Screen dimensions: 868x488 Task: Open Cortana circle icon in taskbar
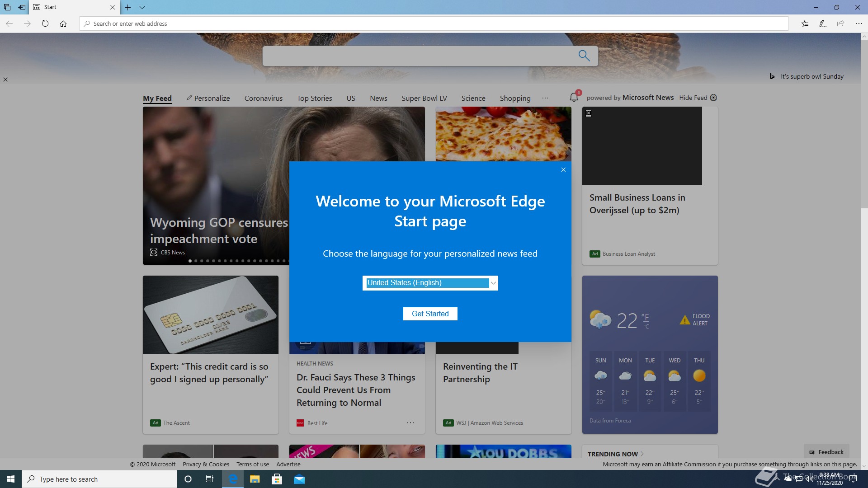[188, 479]
